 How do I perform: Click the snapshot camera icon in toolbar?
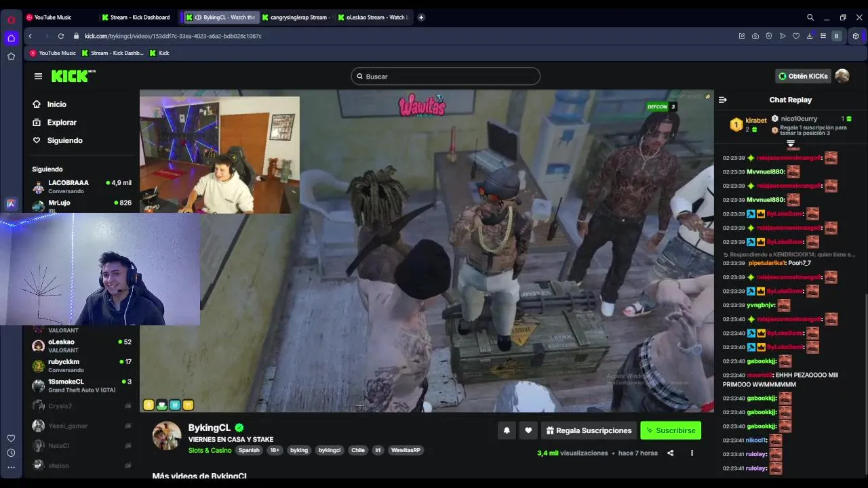[755, 36]
